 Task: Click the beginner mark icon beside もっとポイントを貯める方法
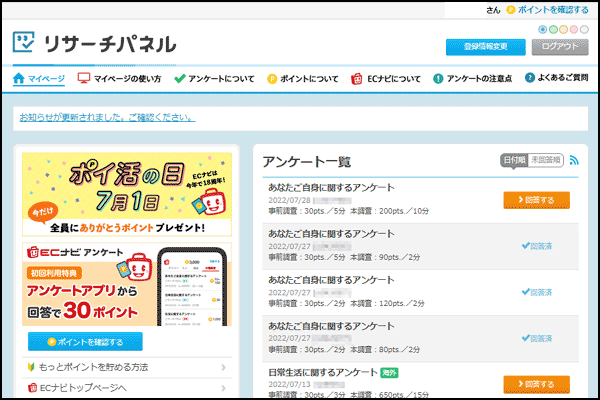click(x=31, y=367)
